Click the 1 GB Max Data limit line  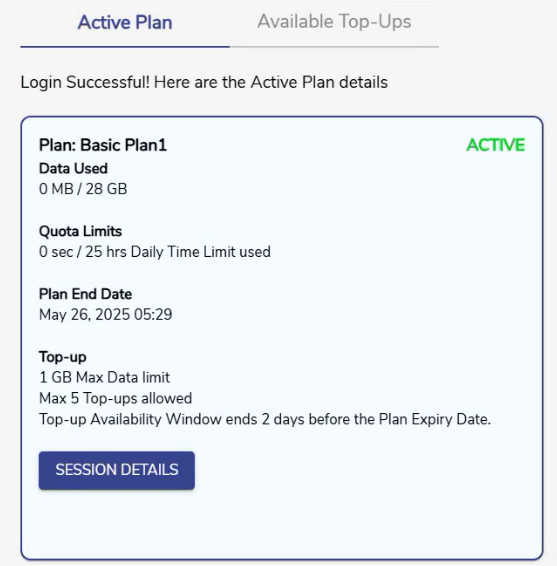pyautogui.click(x=104, y=378)
